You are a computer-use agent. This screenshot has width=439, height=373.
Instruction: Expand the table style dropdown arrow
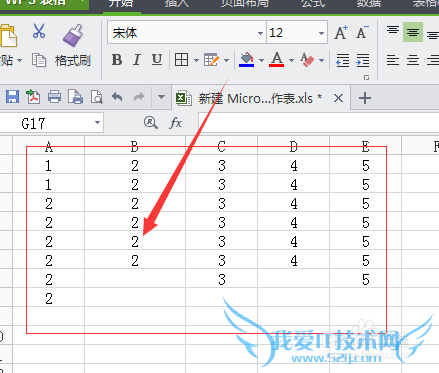(226, 60)
